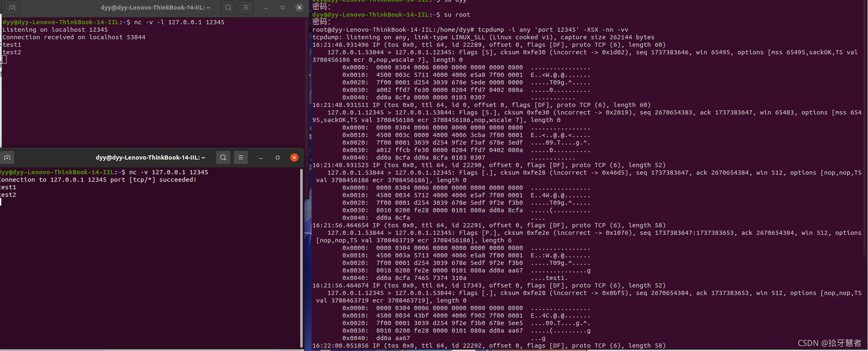Click the 'port [tcp/*] succeeded!' connection line
The image size is (868, 351).
(98, 180)
